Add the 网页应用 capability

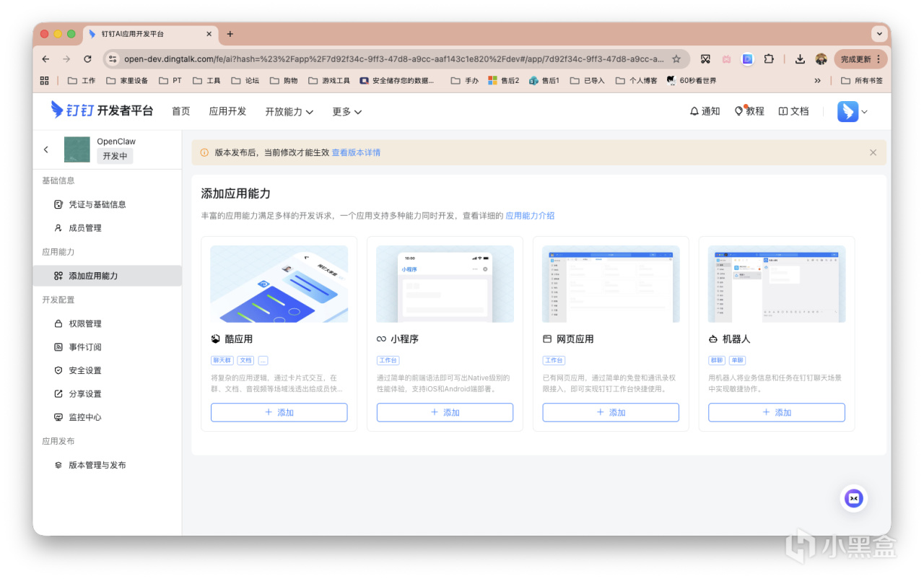coord(611,412)
